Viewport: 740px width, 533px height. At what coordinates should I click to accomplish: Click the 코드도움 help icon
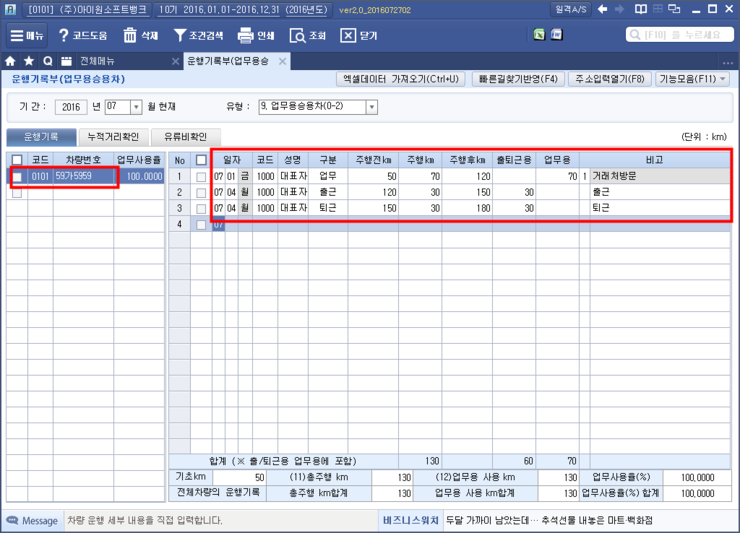click(x=64, y=35)
